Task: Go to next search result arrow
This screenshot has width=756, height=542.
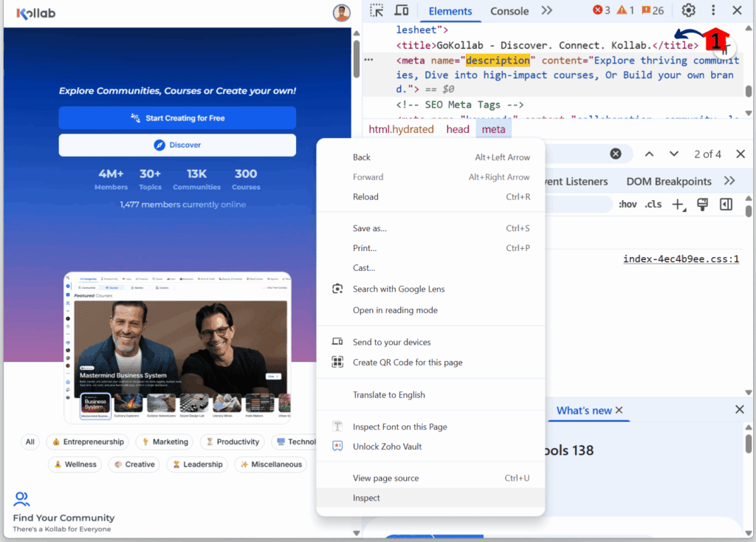Action: click(673, 154)
